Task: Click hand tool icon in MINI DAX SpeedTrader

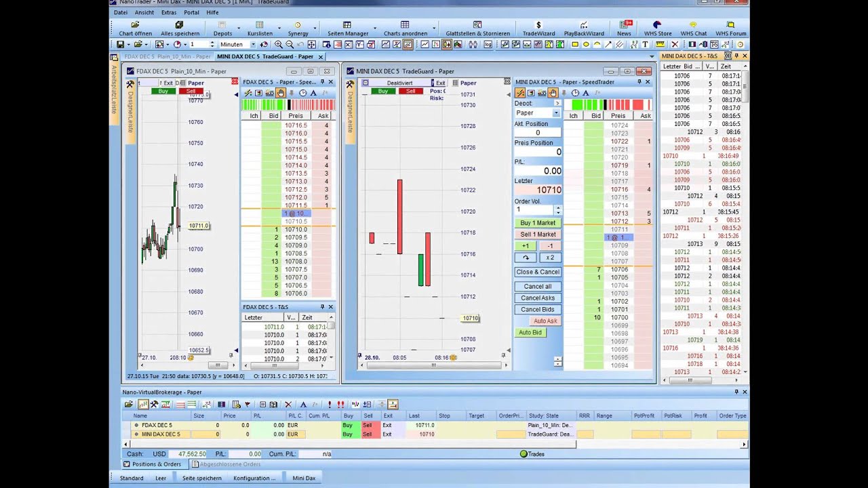Action: click(x=553, y=93)
